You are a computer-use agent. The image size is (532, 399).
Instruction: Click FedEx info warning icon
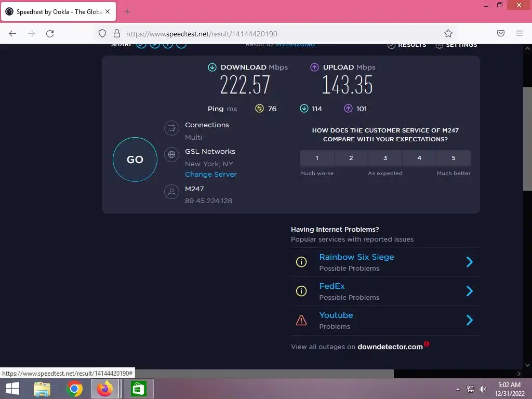pyautogui.click(x=301, y=291)
